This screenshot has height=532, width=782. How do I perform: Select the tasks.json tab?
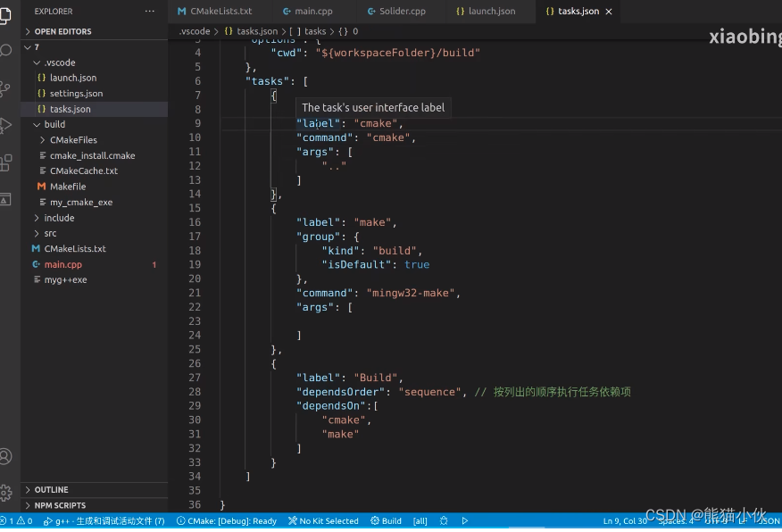pyautogui.click(x=578, y=11)
